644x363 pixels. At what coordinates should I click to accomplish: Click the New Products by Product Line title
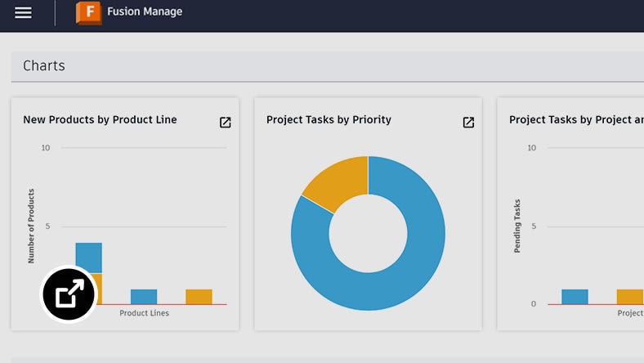[100, 119]
